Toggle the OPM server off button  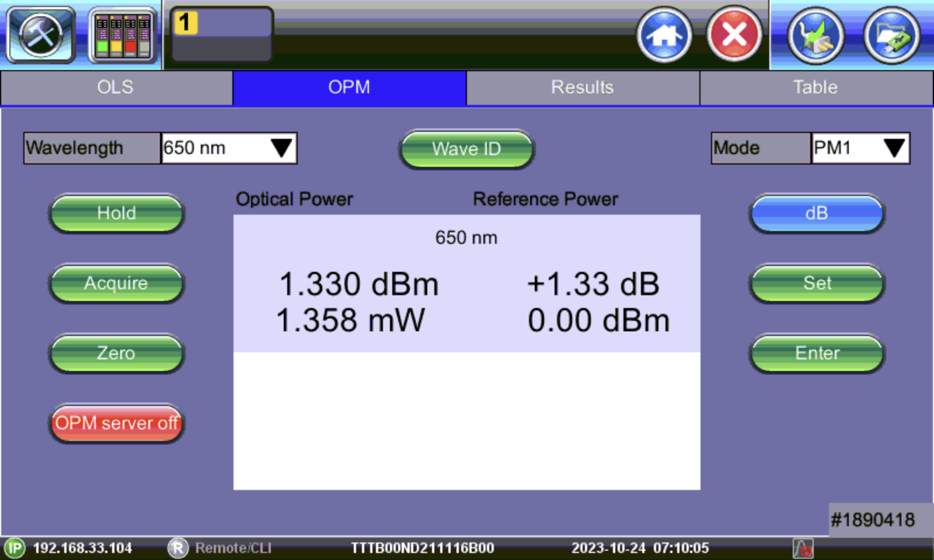116,423
